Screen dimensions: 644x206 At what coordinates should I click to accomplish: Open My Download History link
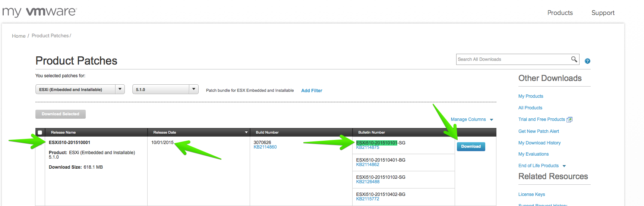[x=539, y=143]
